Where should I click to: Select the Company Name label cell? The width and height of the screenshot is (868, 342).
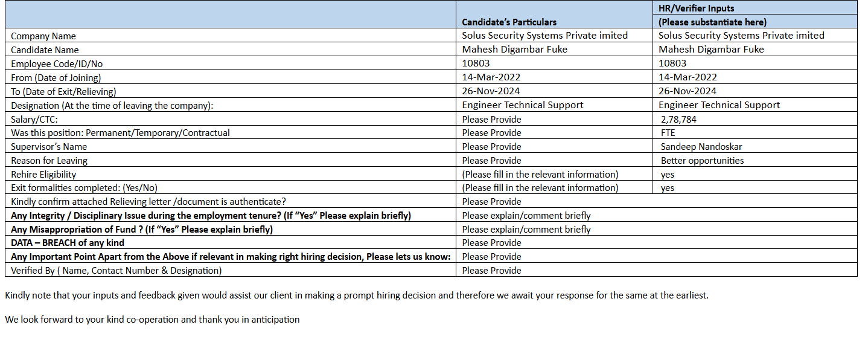click(x=43, y=36)
